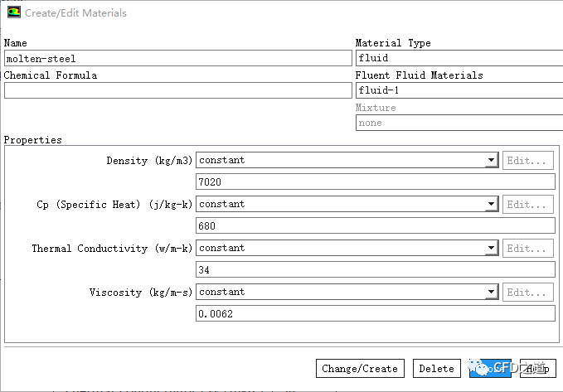Click the specific heat value field 680
The height and width of the screenshot is (392, 563).
click(375, 226)
